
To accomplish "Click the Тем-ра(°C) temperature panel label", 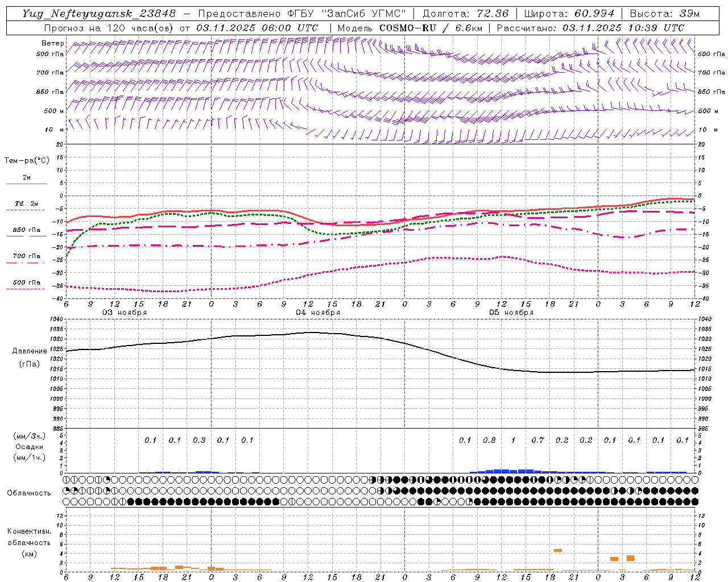I will (x=27, y=160).
